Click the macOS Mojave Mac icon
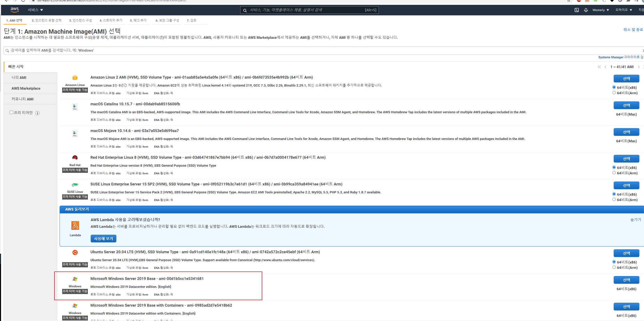The image size is (644, 321). click(x=75, y=134)
